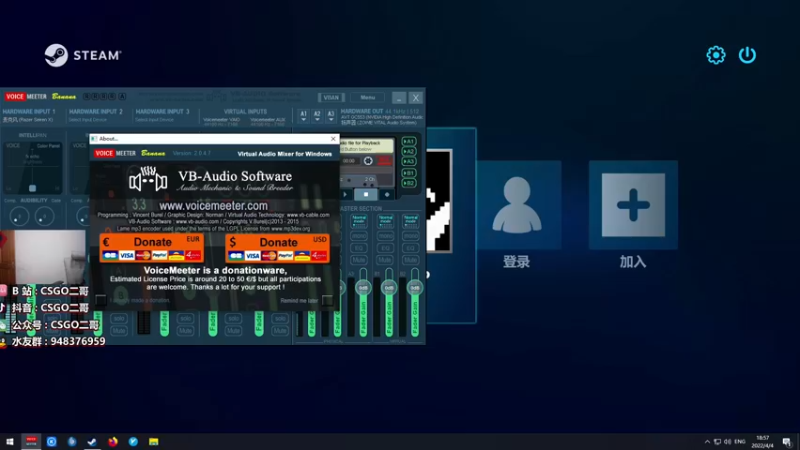Toggle mono on the B1 bus
The image size is (800, 450).
tap(385, 236)
